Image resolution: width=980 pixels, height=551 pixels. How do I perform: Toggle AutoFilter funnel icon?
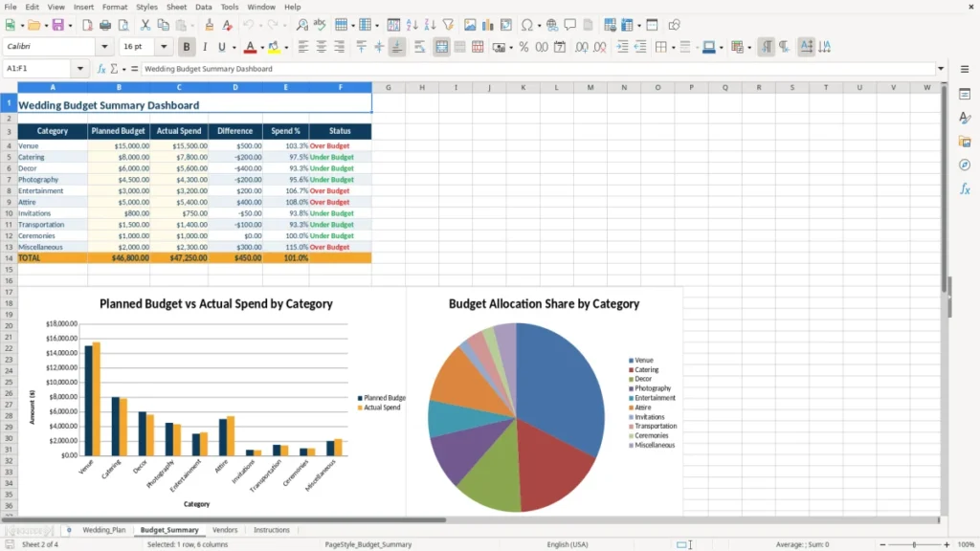(x=448, y=25)
